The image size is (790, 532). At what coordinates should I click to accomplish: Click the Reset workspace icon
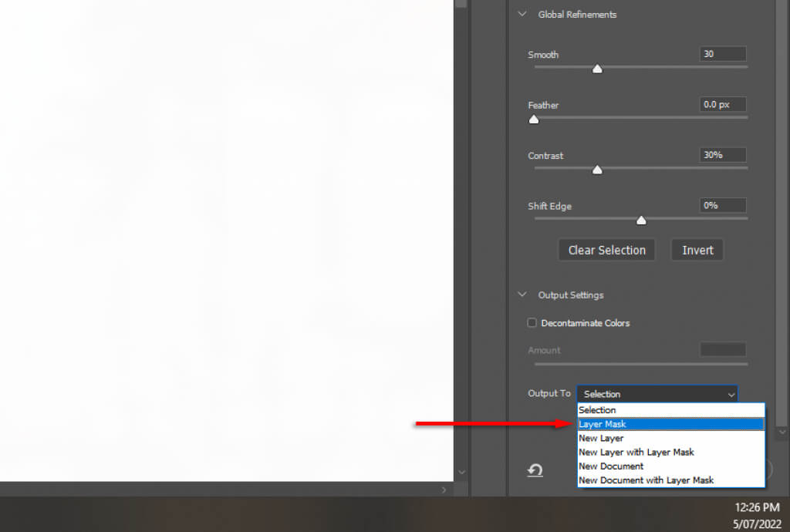tap(535, 470)
